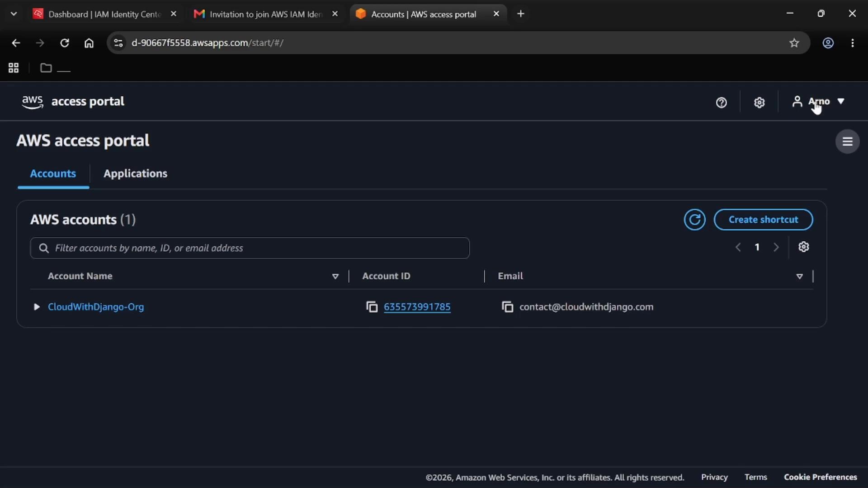Sort by Account Name column arrow
Screen dimensions: 868x488
tap(335, 276)
